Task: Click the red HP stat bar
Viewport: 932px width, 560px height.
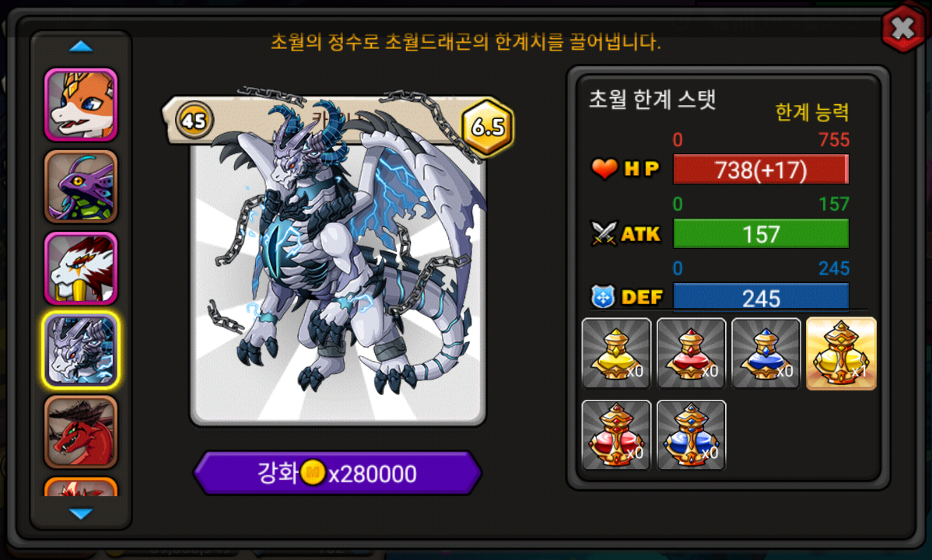Action: pyautogui.click(x=761, y=170)
